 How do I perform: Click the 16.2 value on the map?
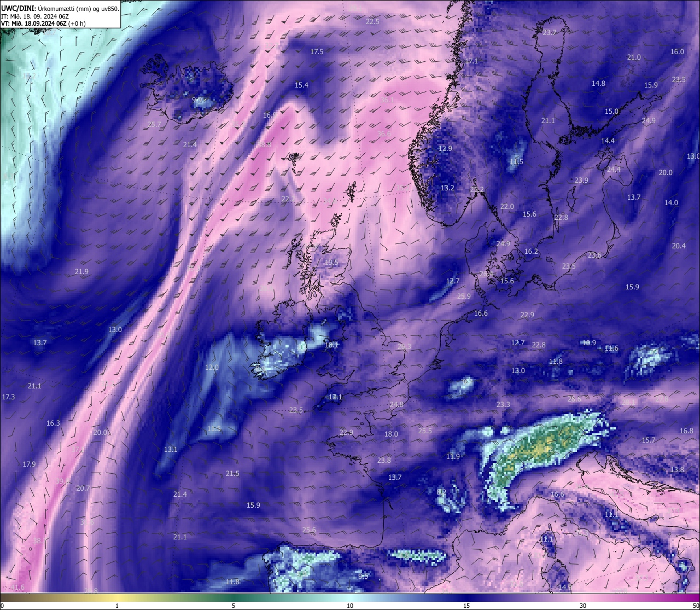pos(531,252)
